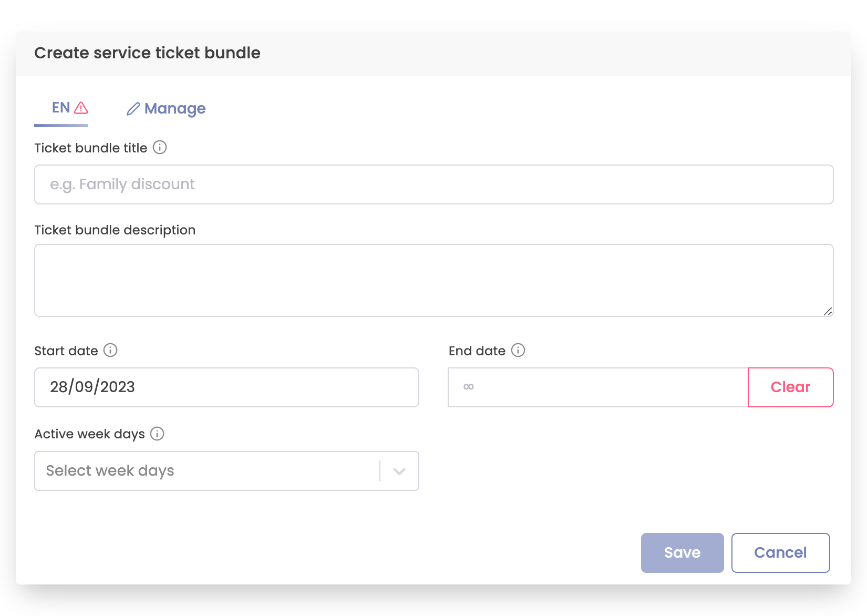Viewport: 867px width, 616px height.
Task: Click the info icon beside Ticket bundle title
Action: coord(160,148)
